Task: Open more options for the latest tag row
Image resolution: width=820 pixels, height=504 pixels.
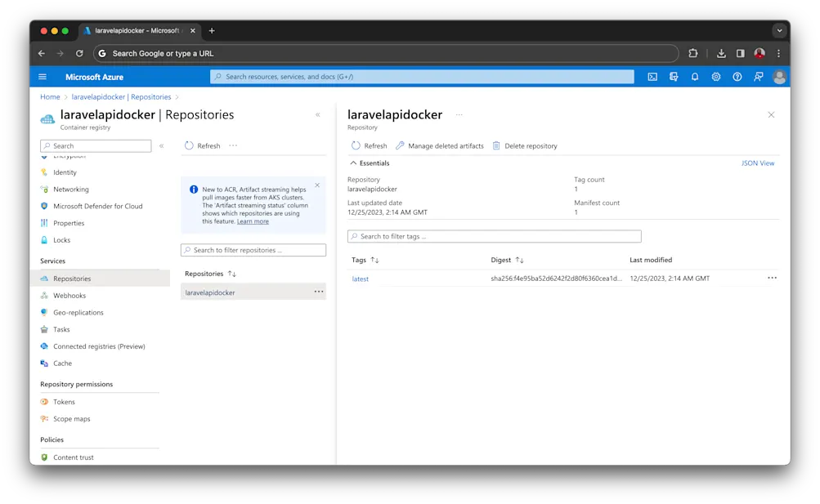Action: click(x=772, y=278)
